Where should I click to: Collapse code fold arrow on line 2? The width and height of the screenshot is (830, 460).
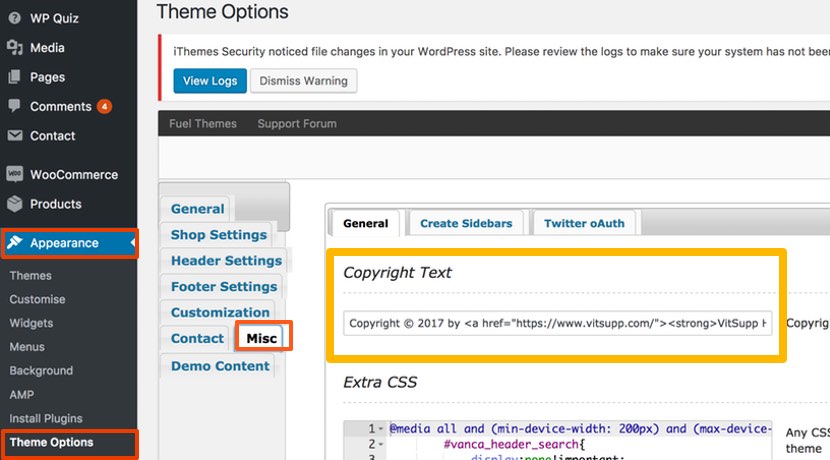381,444
